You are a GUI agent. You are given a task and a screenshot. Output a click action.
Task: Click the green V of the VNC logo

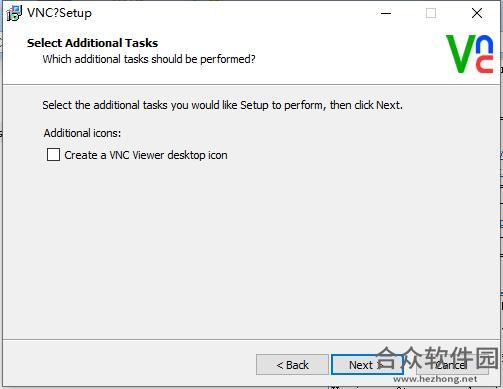coord(462,54)
